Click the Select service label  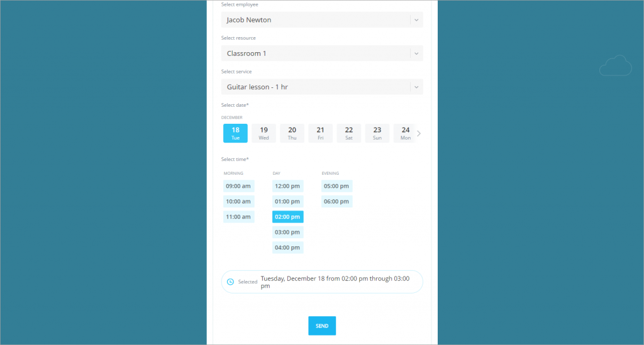click(236, 72)
